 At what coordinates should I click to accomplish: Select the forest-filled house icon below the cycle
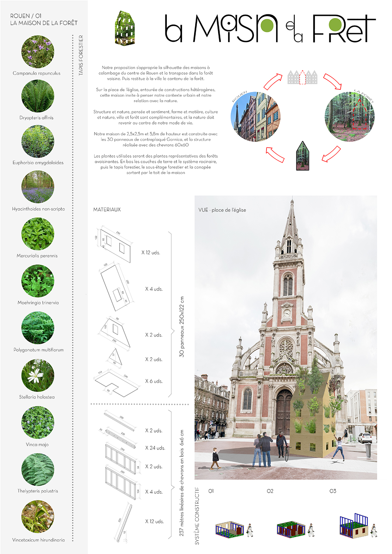(x=303, y=156)
